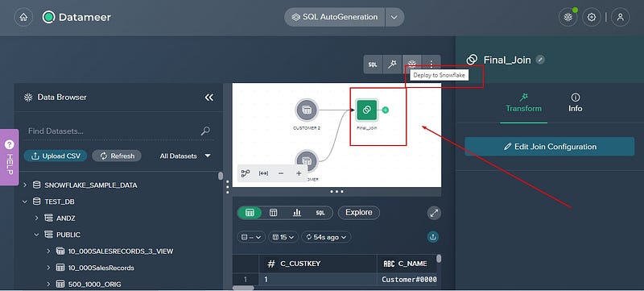Focus the Find Datasets search field

click(x=113, y=131)
